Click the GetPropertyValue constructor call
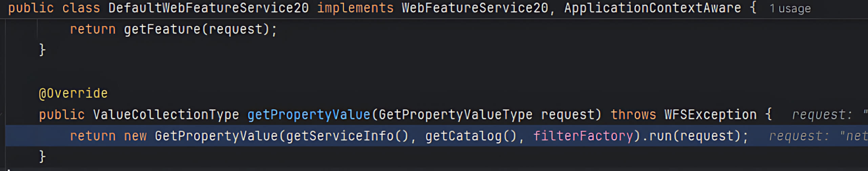This screenshot has width=868, height=171. [216, 136]
